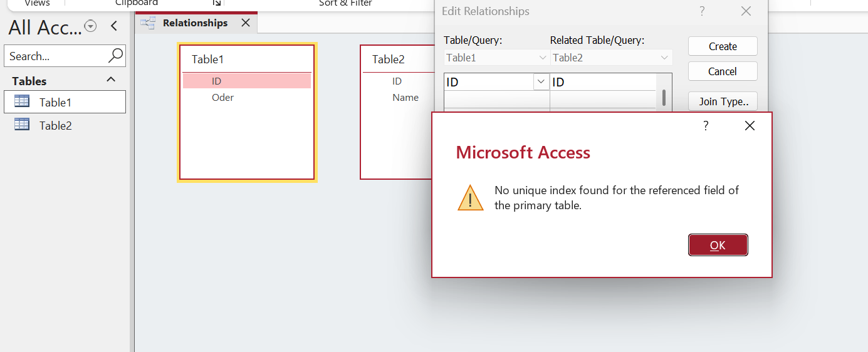
Task: Click the Relationships tab icon
Action: pyautogui.click(x=148, y=23)
